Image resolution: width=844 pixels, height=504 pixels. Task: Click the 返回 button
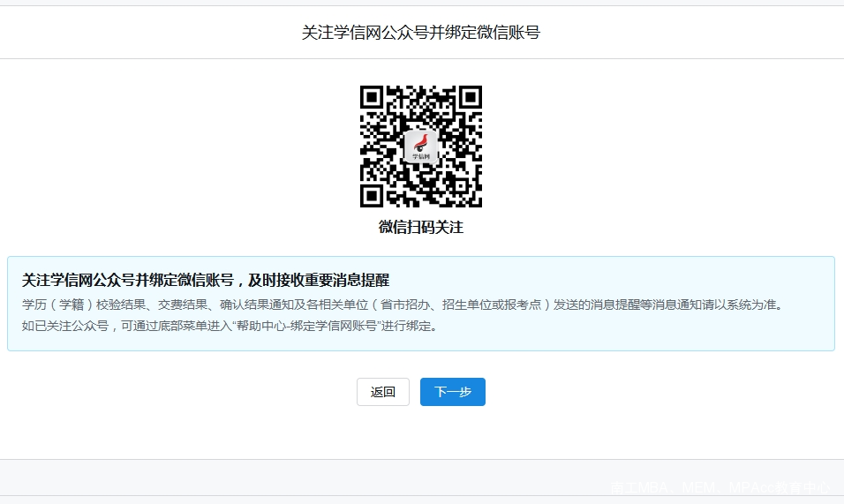tap(382, 392)
